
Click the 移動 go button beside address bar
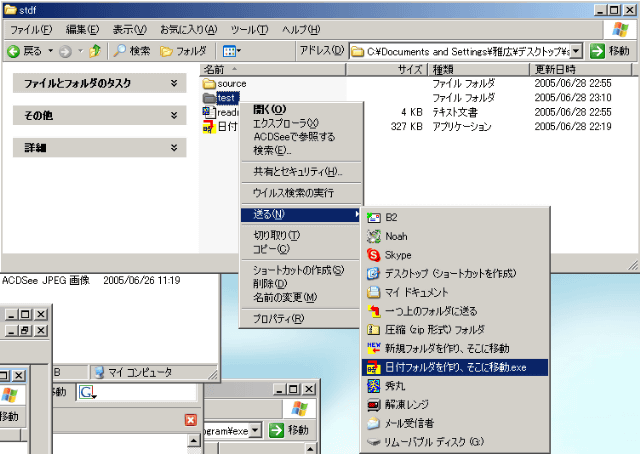click(x=609, y=51)
